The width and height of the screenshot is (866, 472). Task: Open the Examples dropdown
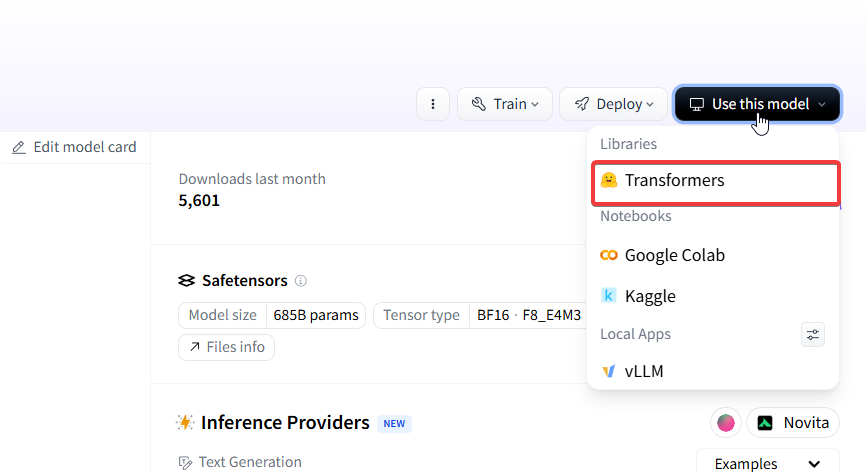767,464
